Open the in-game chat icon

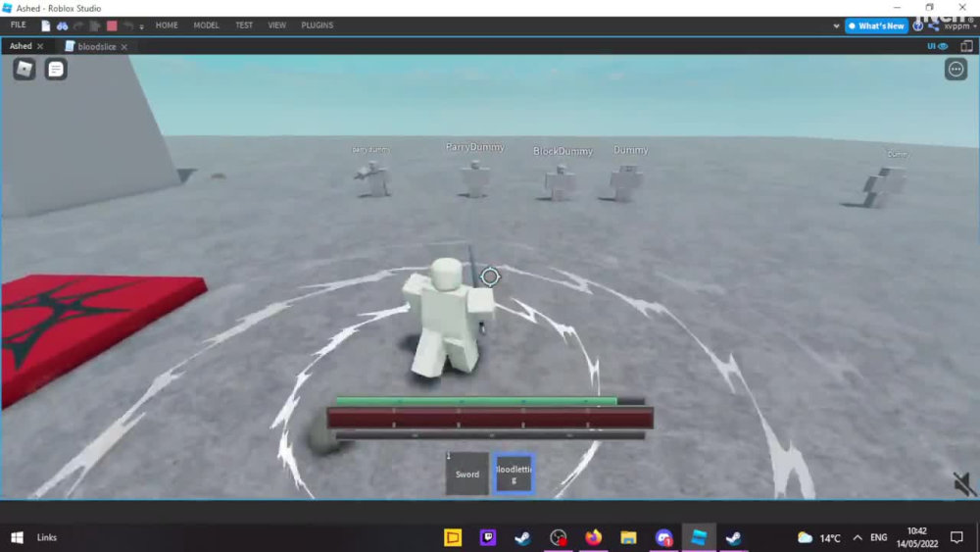(x=56, y=69)
